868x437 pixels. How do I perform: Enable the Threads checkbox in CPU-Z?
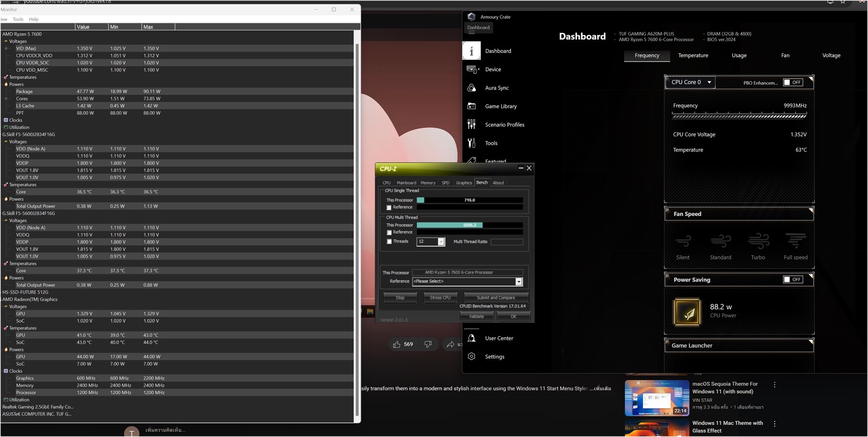pos(389,242)
